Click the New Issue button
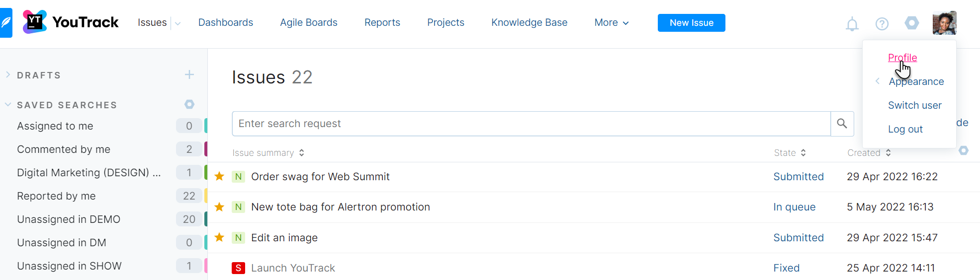 (x=691, y=23)
